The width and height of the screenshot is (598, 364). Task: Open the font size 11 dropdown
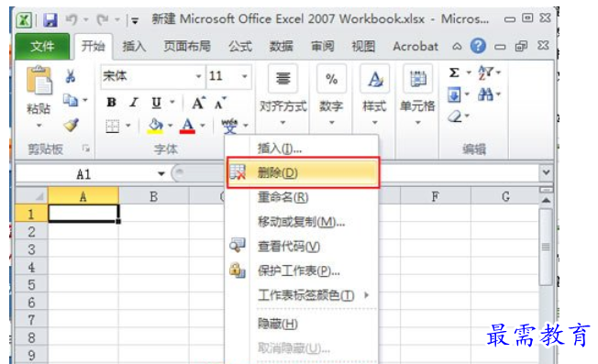245,76
